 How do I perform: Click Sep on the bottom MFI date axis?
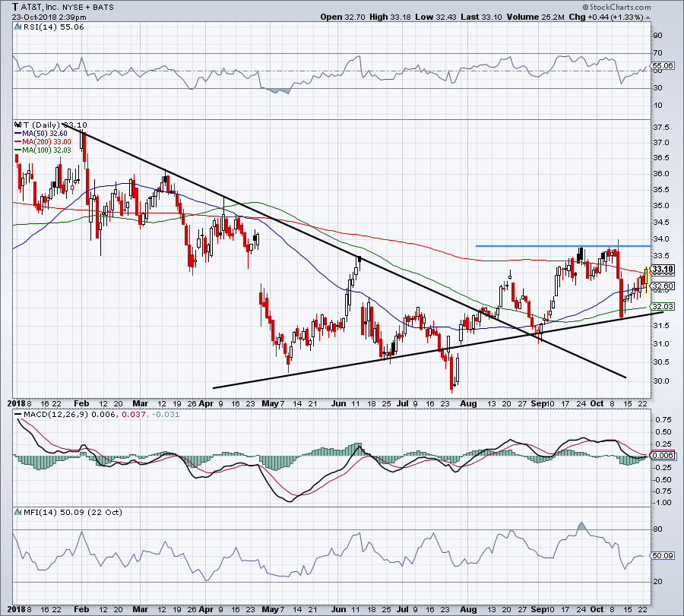(x=538, y=609)
